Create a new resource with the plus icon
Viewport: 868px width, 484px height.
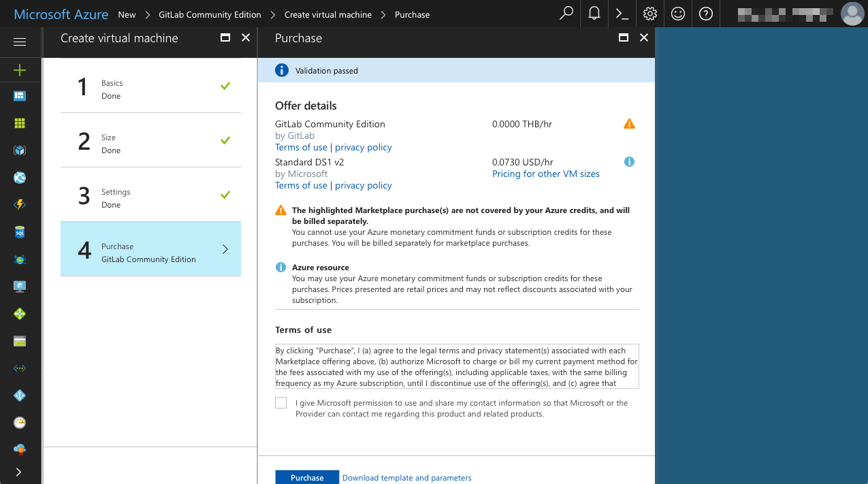[20, 70]
